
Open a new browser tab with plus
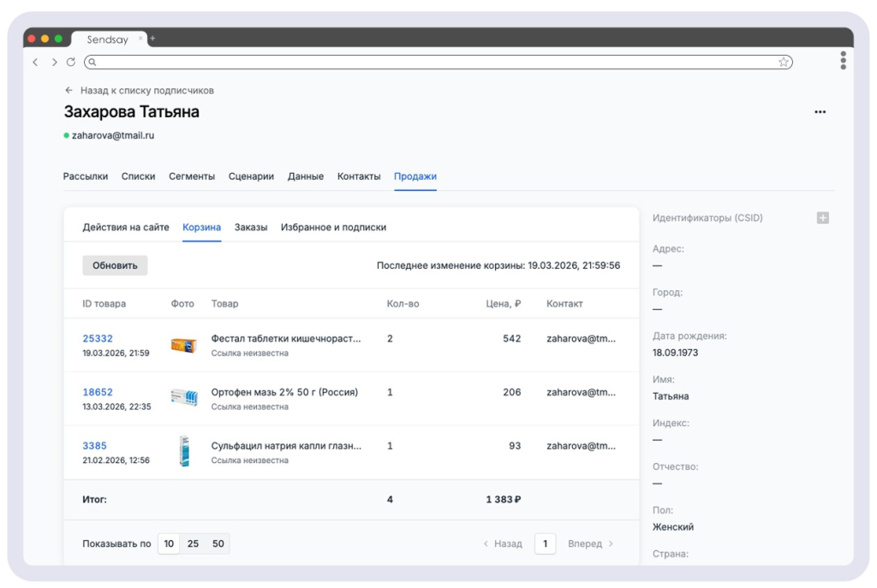(x=152, y=39)
